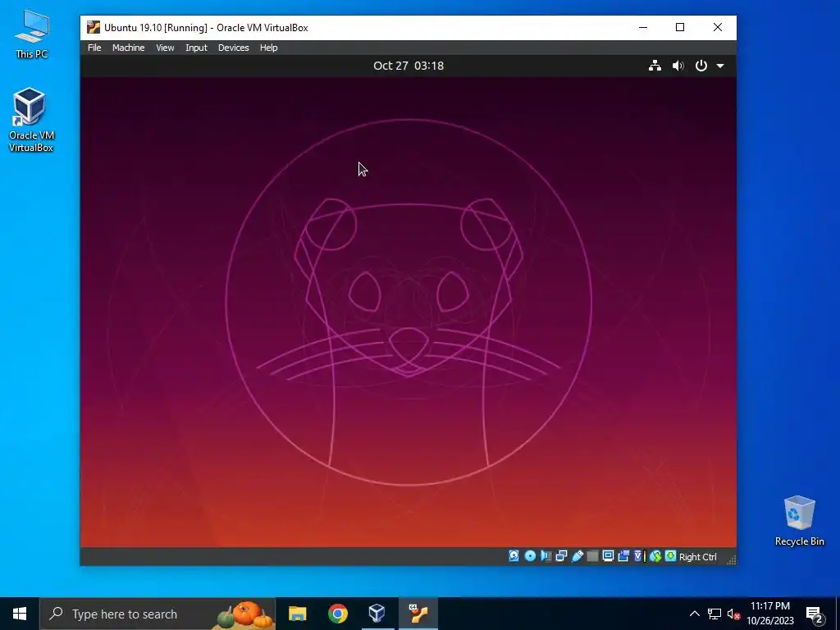Select the This PC desktop icon
The width and height of the screenshot is (840, 630).
(31, 34)
